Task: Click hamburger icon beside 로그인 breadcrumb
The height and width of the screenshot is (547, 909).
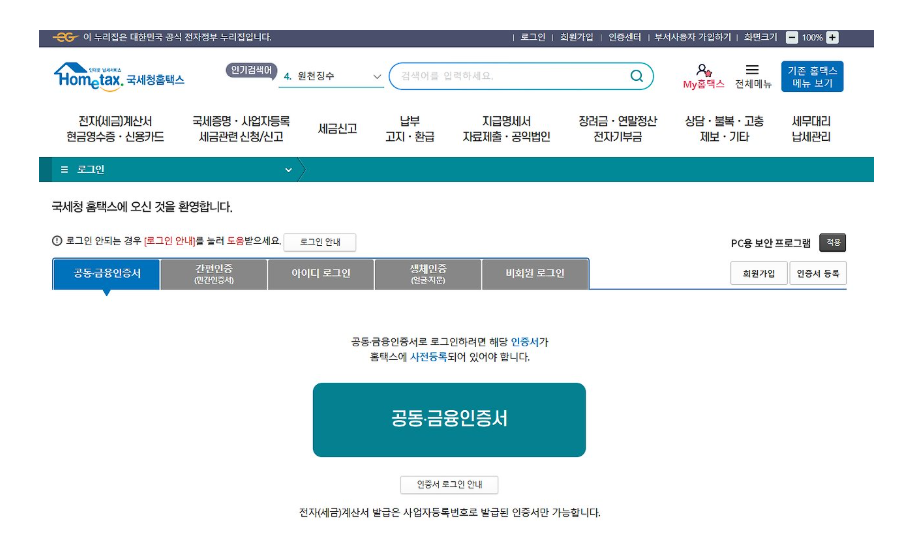Action: point(64,170)
